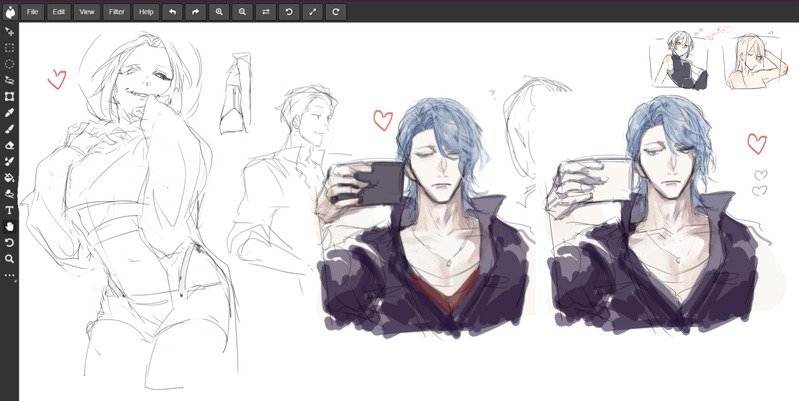Flip the canvas view horizontally
Image resolution: width=799 pixels, height=401 pixels.
(265, 12)
